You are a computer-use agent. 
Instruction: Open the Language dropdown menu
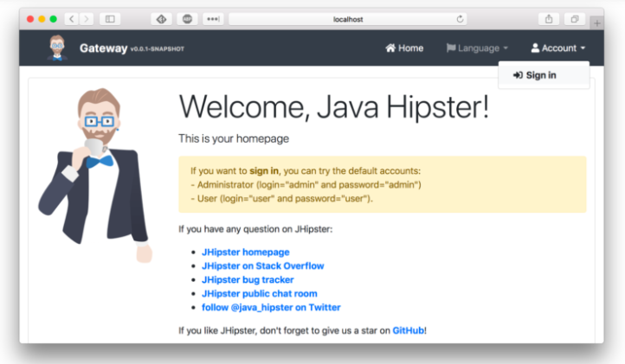(x=477, y=48)
